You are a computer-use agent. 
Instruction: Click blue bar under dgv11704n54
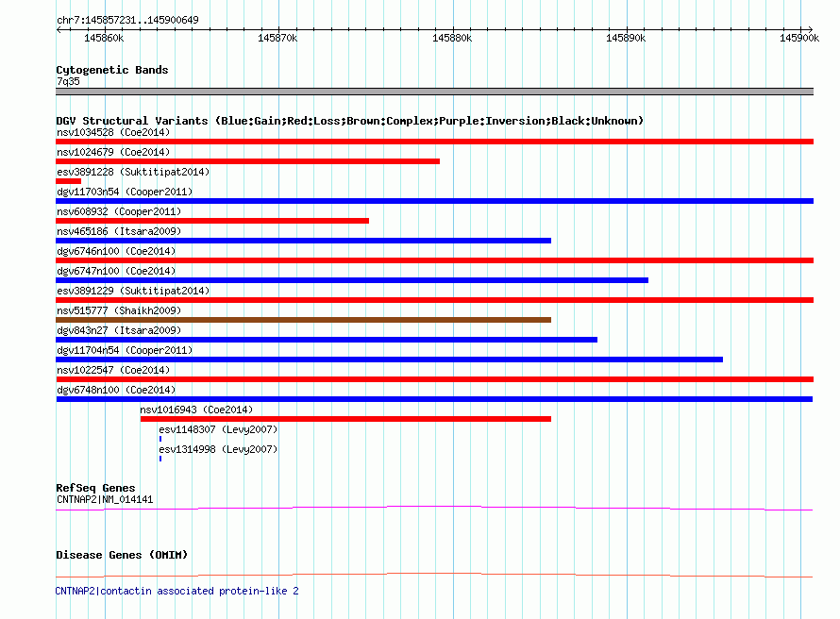(x=390, y=360)
